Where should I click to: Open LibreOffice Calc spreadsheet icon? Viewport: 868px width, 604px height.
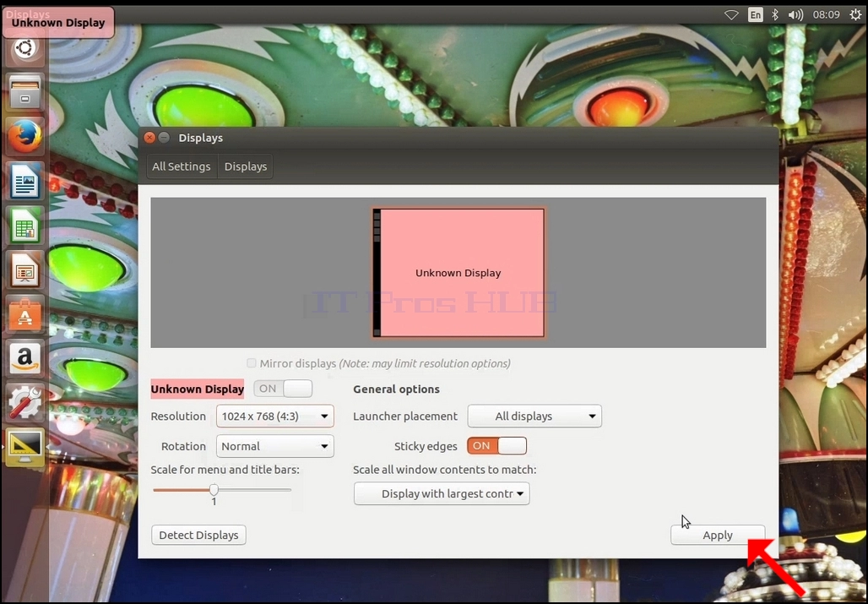(x=25, y=226)
